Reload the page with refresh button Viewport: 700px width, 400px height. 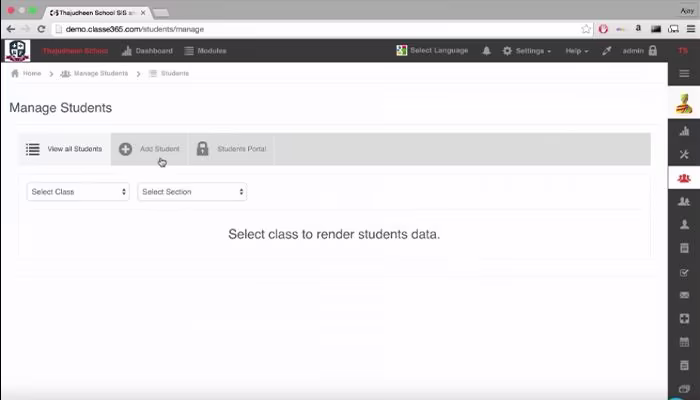41,29
